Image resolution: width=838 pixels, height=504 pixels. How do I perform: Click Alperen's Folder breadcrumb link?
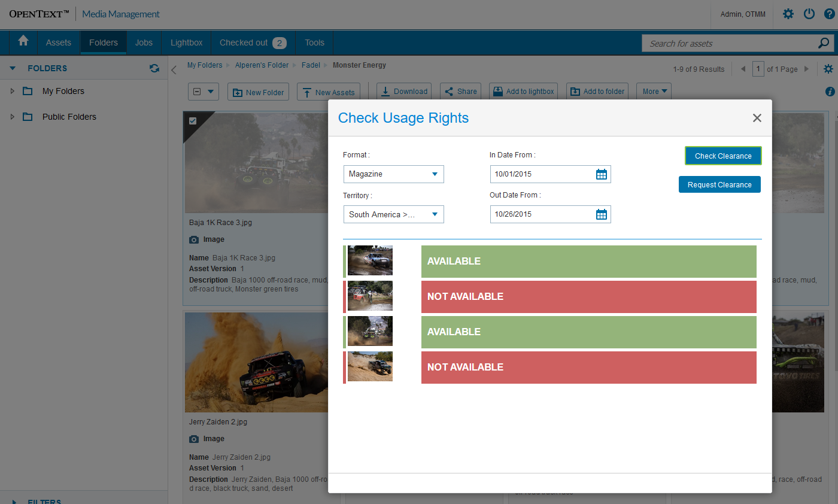pyautogui.click(x=262, y=65)
